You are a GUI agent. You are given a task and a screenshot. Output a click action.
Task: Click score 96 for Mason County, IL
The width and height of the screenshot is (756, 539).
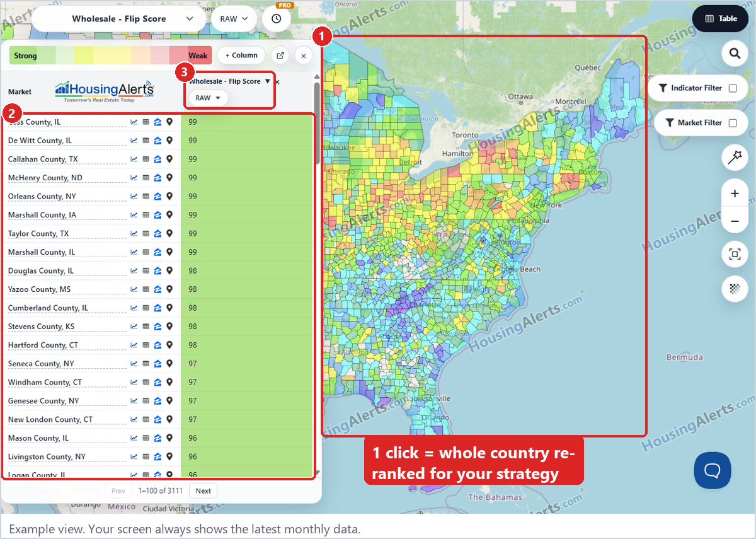(193, 438)
